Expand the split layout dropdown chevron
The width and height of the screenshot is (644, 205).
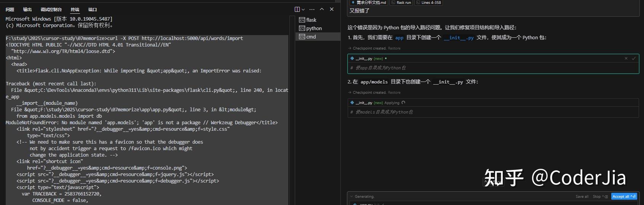pyautogui.click(x=303, y=9)
